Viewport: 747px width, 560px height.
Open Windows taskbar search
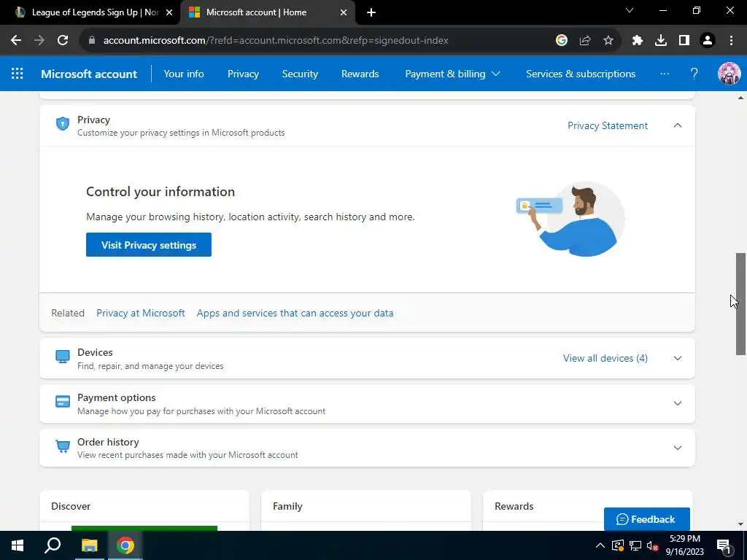pyautogui.click(x=53, y=545)
